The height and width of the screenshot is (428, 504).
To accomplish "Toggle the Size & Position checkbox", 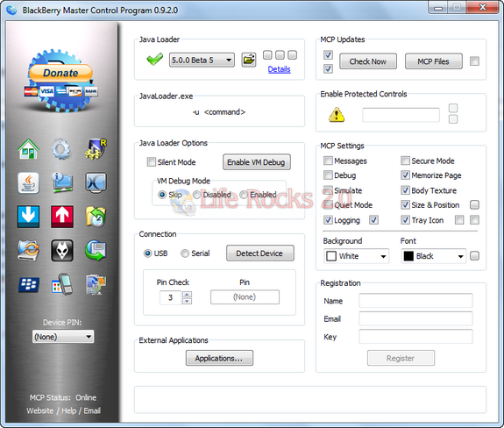I will pyautogui.click(x=405, y=204).
